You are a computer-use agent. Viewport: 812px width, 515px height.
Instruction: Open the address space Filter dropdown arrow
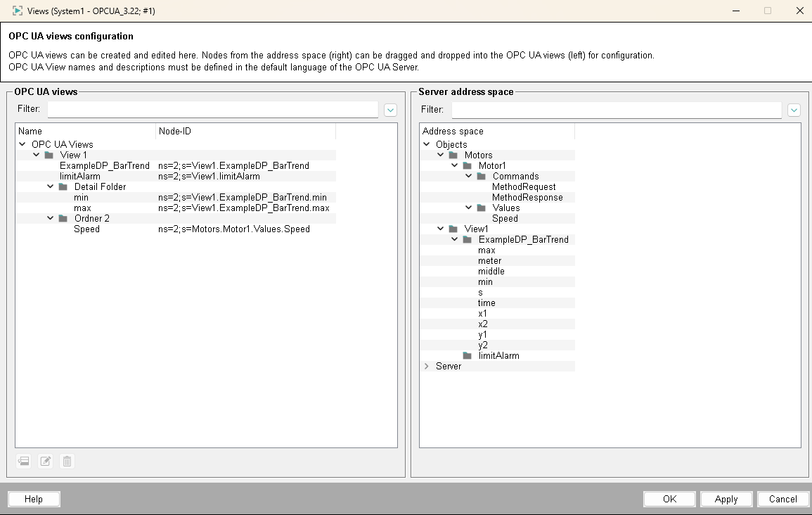click(x=794, y=110)
